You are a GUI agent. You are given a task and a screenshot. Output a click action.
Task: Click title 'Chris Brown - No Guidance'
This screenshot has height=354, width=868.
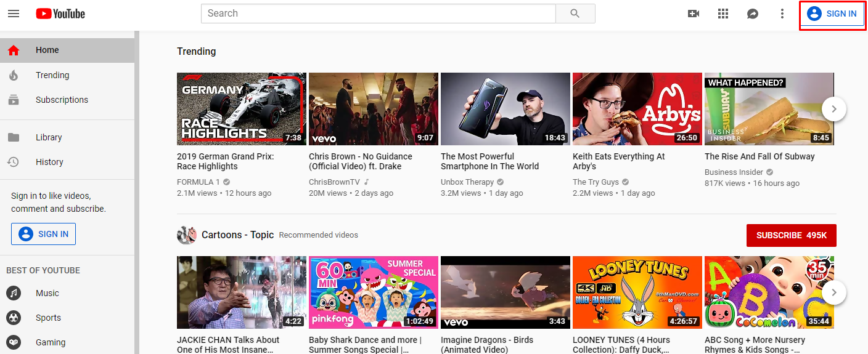(x=361, y=161)
